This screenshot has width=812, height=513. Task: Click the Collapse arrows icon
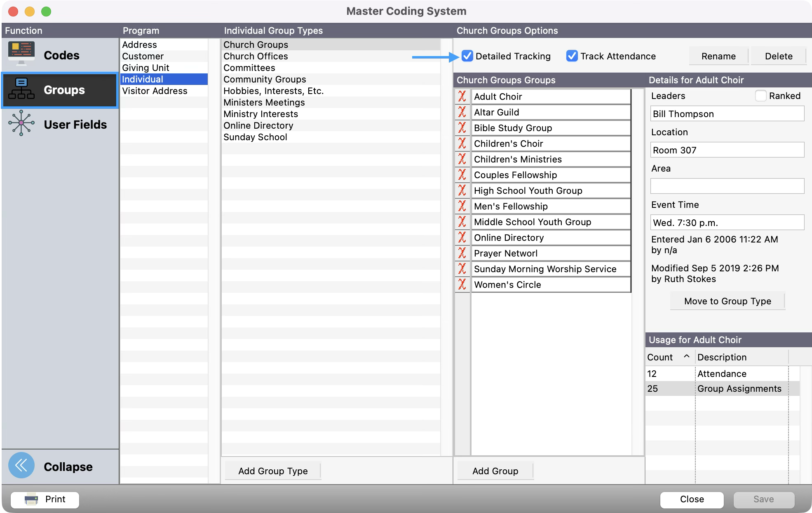coord(21,466)
